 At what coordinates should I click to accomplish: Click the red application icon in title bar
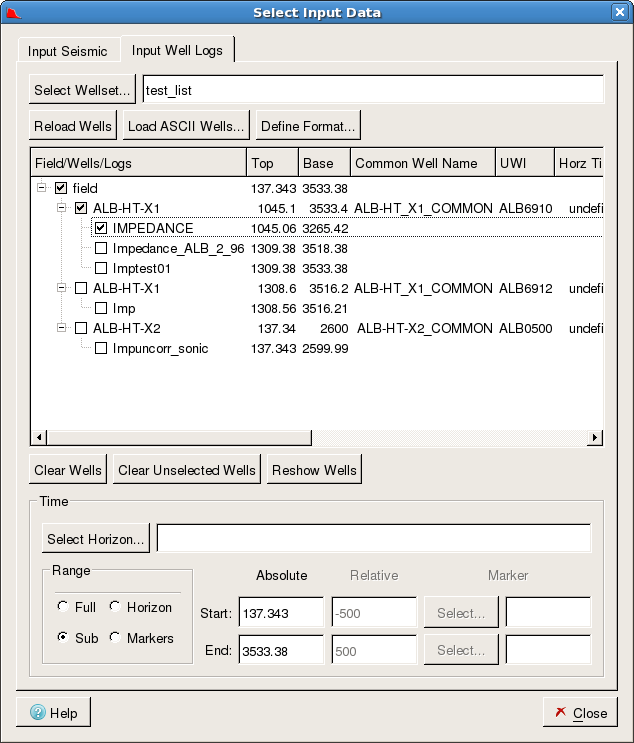click(x=14, y=13)
